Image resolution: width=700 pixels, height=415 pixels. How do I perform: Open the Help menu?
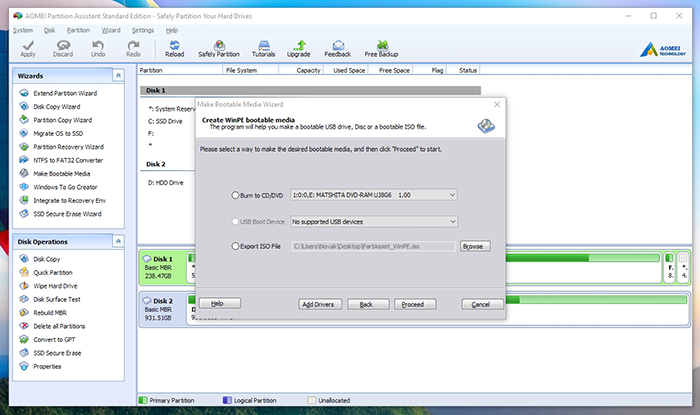[x=172, y=30]
